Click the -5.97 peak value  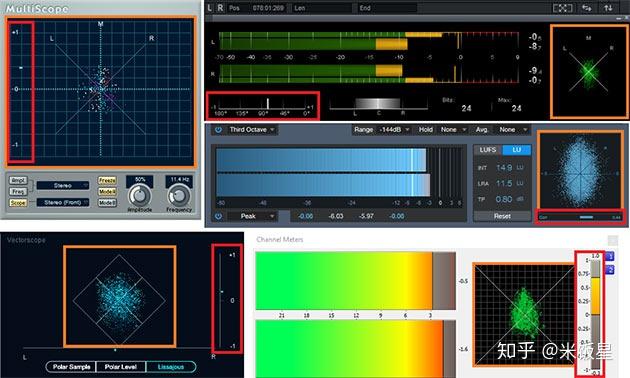[x=366, y=216]
